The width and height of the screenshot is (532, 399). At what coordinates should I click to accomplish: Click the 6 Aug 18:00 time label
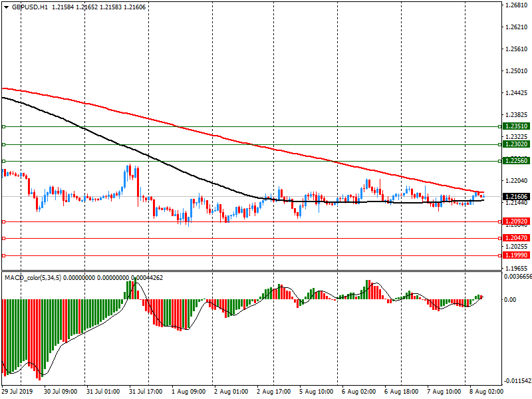coord(402,392)
